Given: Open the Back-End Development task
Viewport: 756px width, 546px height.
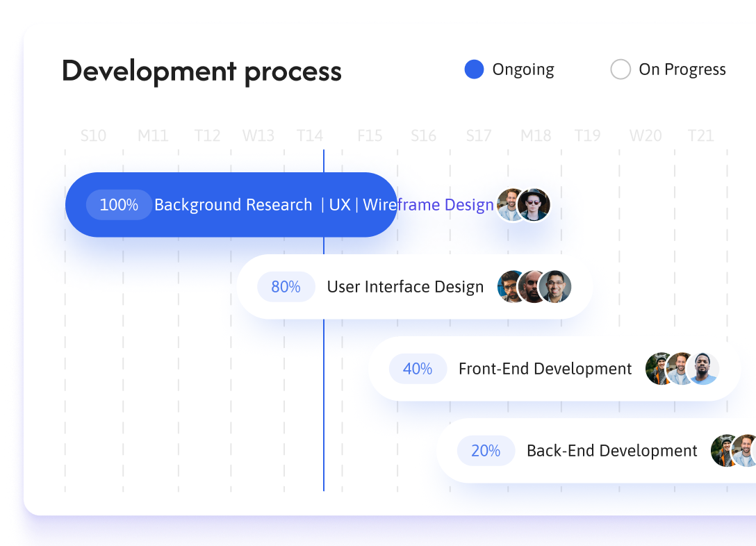Looking at the screenshot, I should (611, 451).
